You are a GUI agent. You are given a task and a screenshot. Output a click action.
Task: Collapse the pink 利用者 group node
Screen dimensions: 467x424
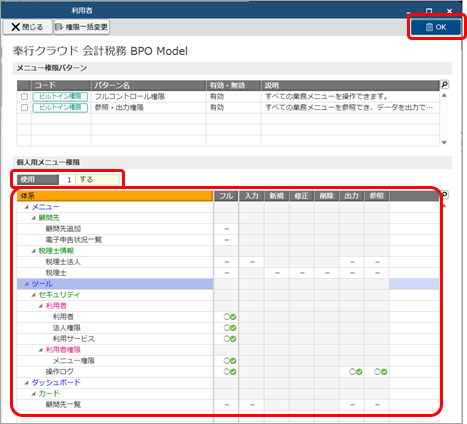[41, 306]
